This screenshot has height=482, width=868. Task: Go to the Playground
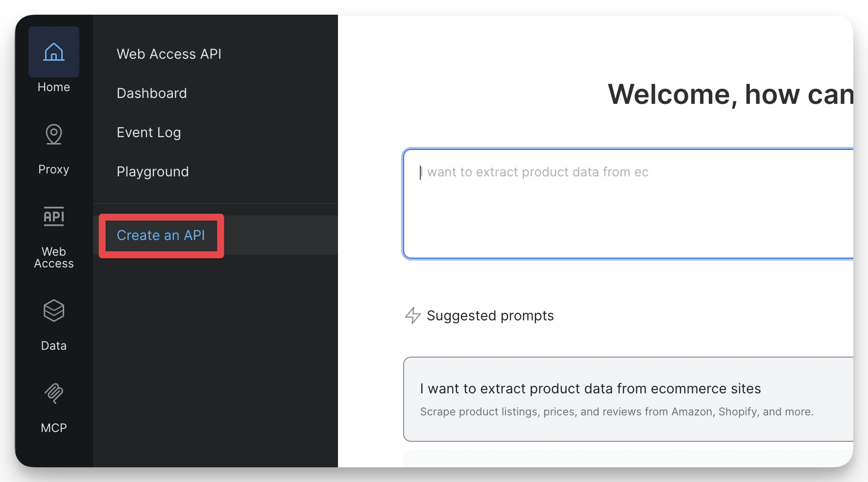pyautogui.click(x=152, y=171)
